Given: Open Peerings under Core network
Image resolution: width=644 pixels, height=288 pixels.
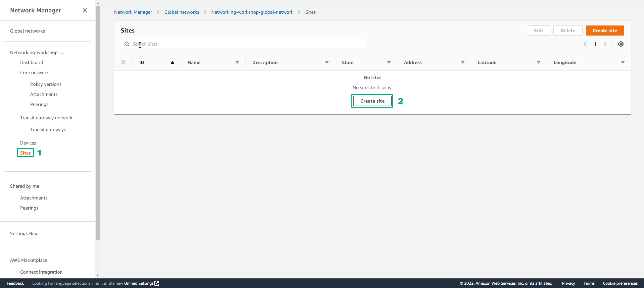Looking at the screenshot, I should tap(39, 104).
